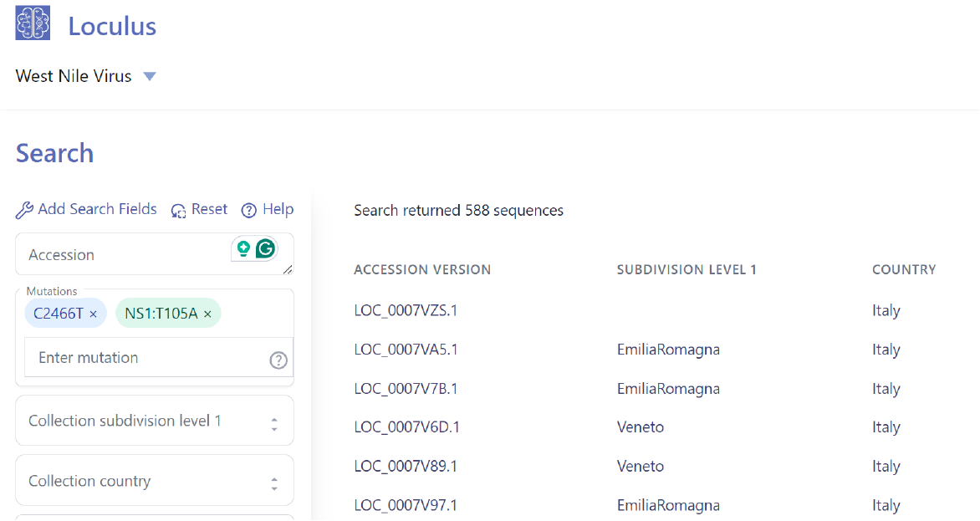
Task: Focus the Enter mutation input field
Action: coord(142,358)
